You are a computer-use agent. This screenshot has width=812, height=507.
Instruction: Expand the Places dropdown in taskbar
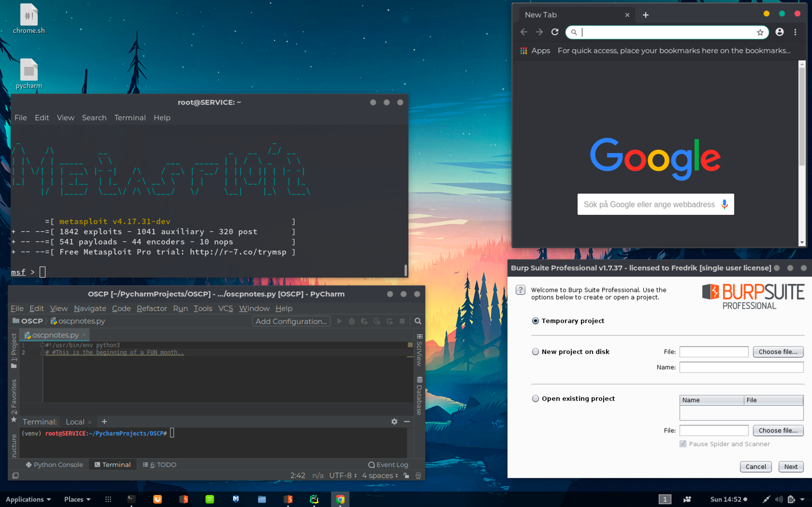click(x=77, y=499)
